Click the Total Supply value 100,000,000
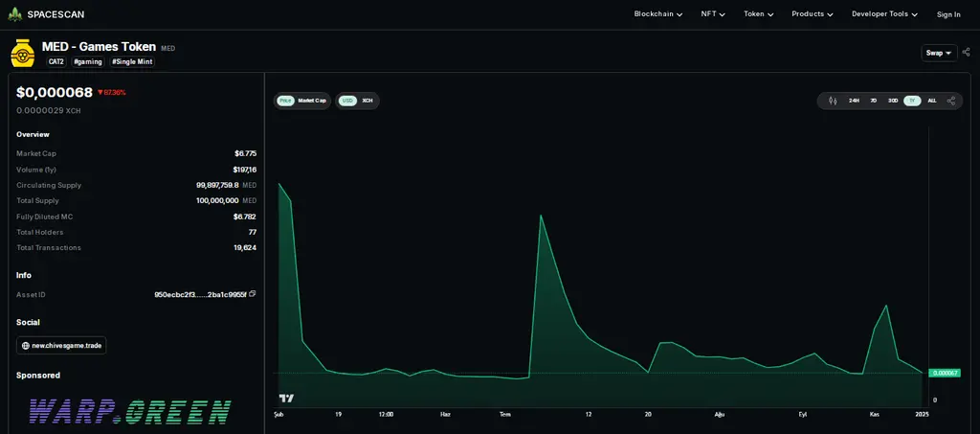Viewport: 980px width, 434px height. (x=217, y=201)
